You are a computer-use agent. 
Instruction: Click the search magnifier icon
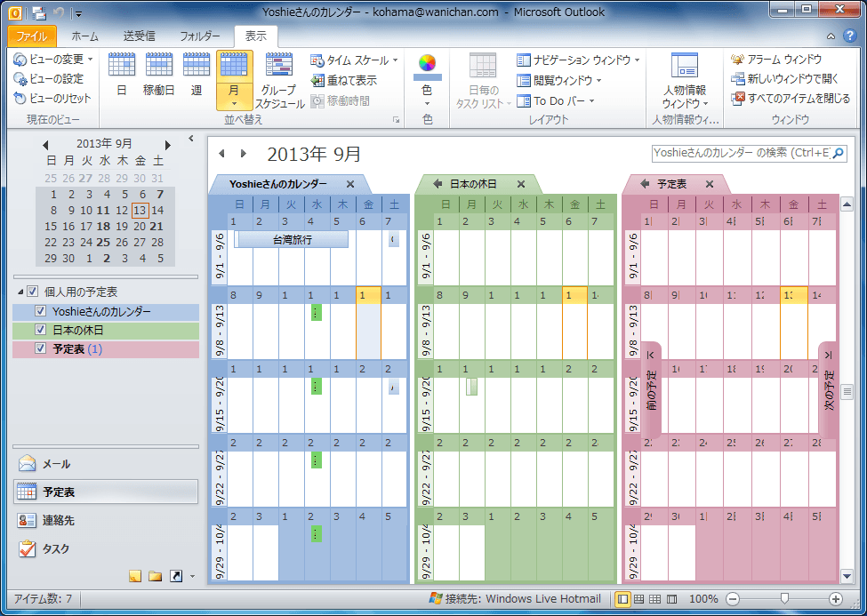click(x=839, y=153)
